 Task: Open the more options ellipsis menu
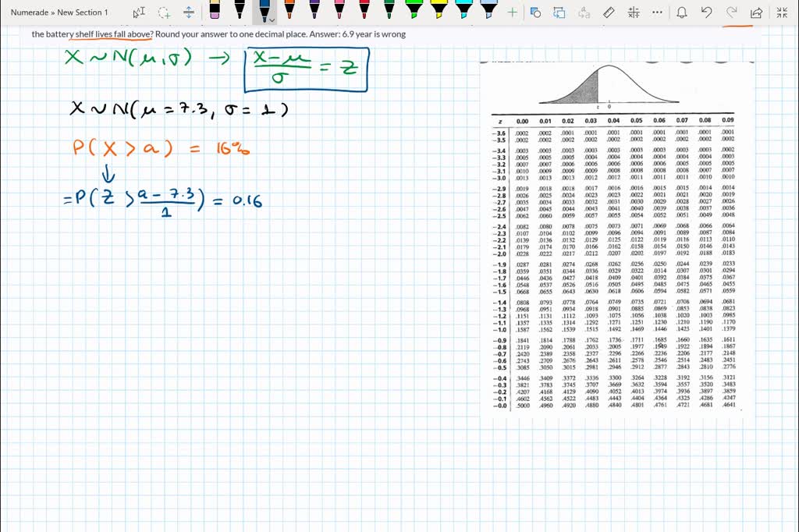point(657,12)
